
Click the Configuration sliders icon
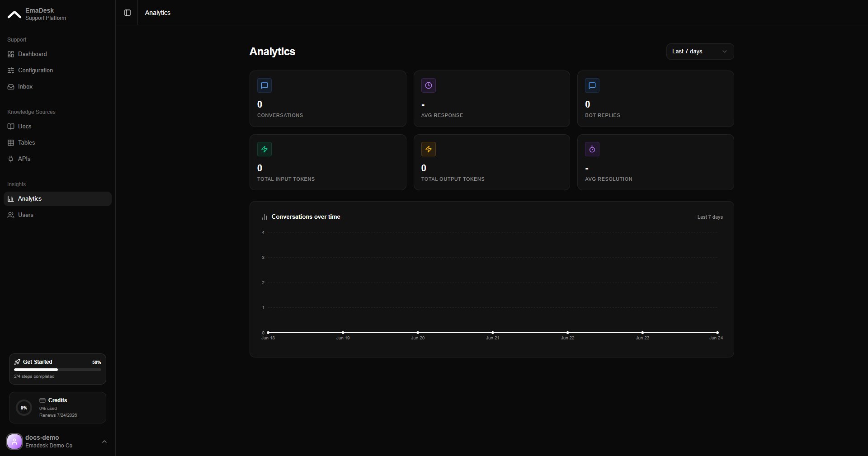(x=11, y=71)
